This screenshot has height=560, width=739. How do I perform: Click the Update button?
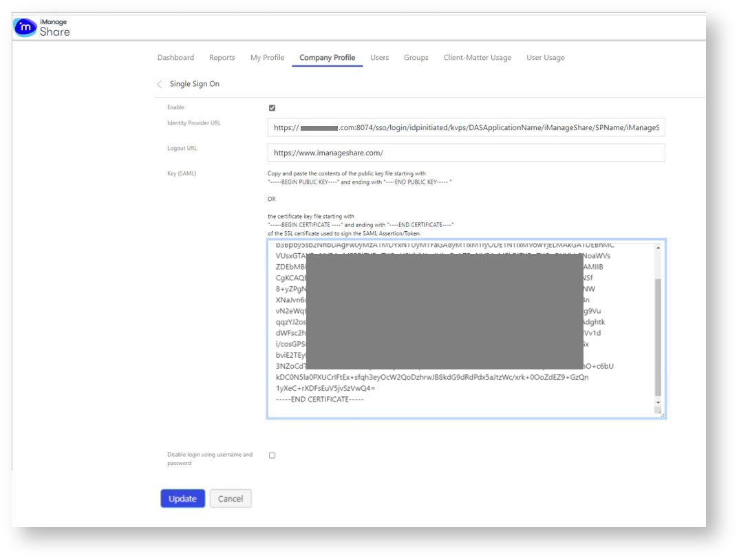tap(182, 499)
